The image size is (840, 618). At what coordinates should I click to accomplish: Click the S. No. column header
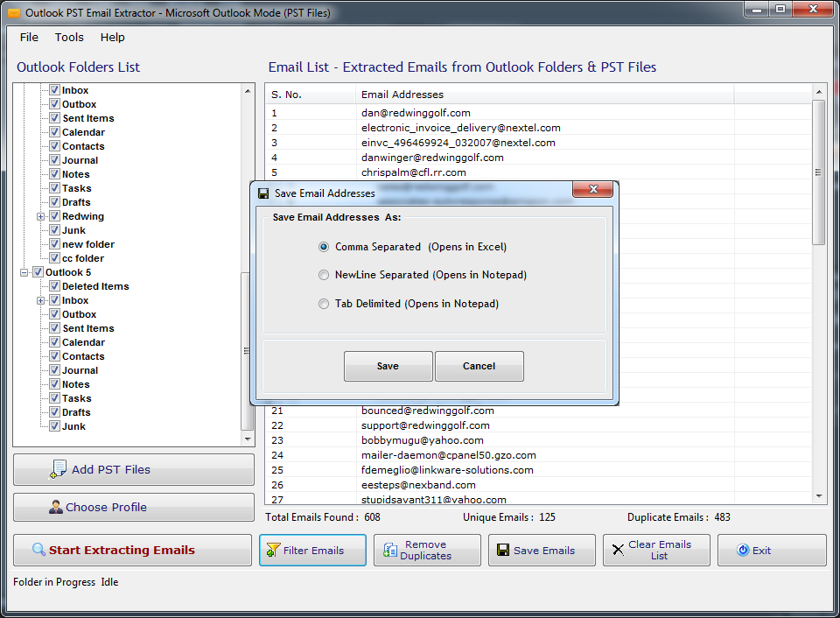pyautogui.click(x=311, y=95)
